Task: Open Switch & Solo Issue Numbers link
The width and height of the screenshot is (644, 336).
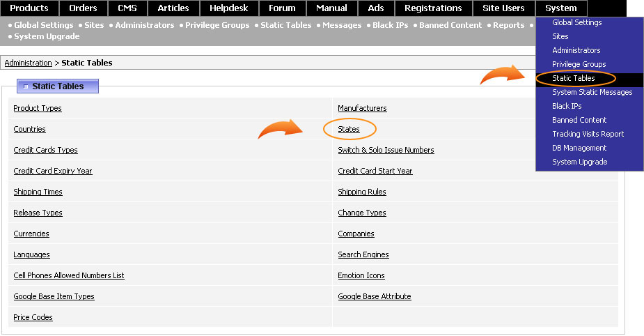Action: (386, 150)
